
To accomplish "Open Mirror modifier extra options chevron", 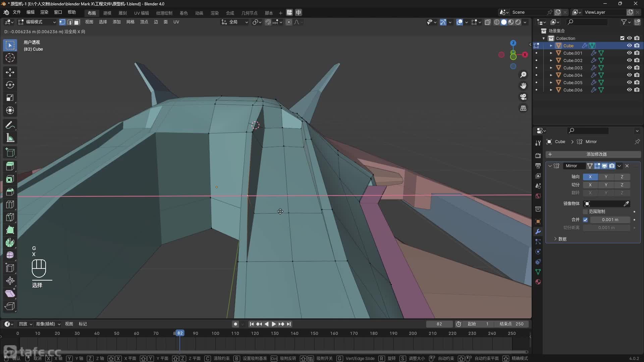I will [x=619, y=166].
